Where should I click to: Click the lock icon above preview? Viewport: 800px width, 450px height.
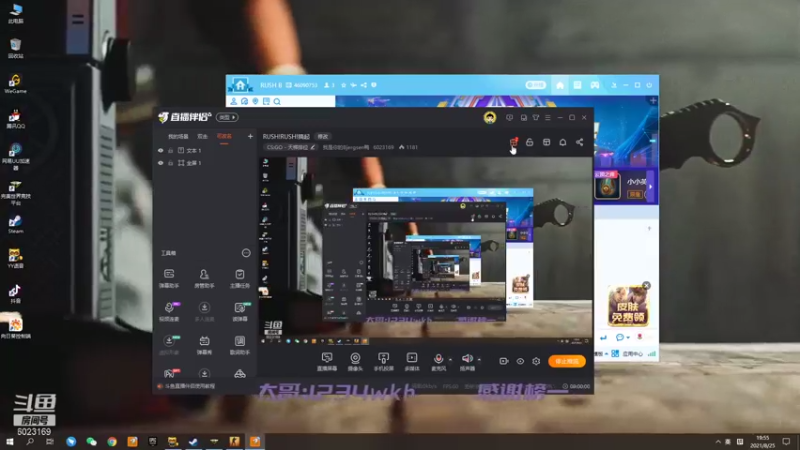(530, 142)
